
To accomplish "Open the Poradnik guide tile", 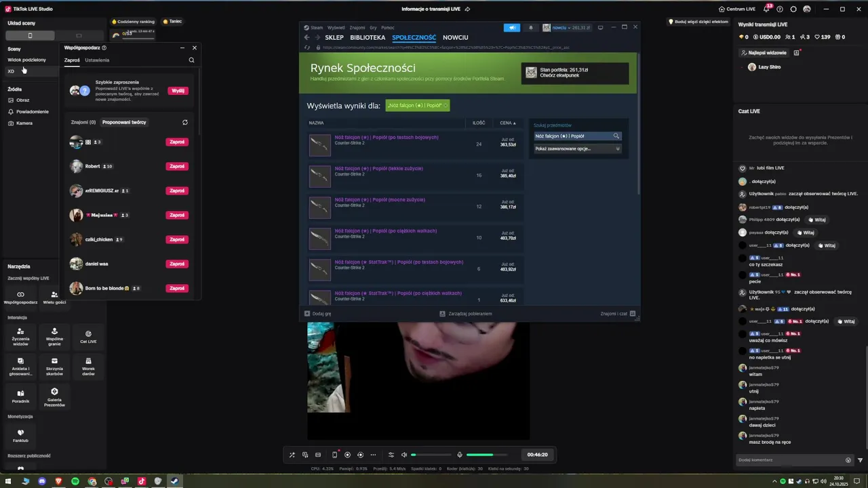I will click(x=20, y=396).
